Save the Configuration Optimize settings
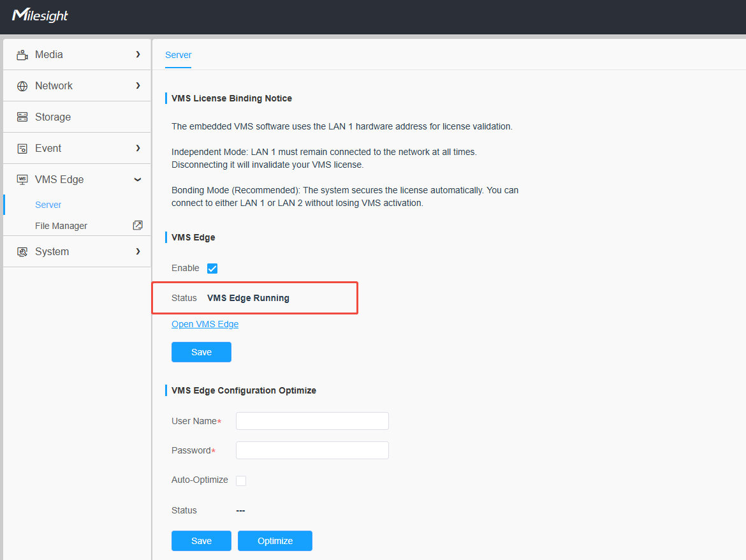Image resolution: width=746 pixels, height=560 pixels. click(201, 541)
